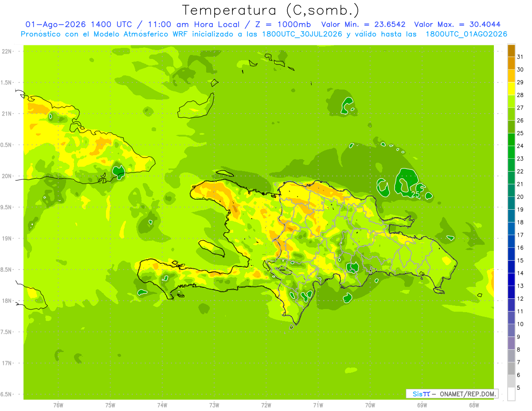Click 'Valor Min. = 23.6542' in the header

click(x=363, y=24)
